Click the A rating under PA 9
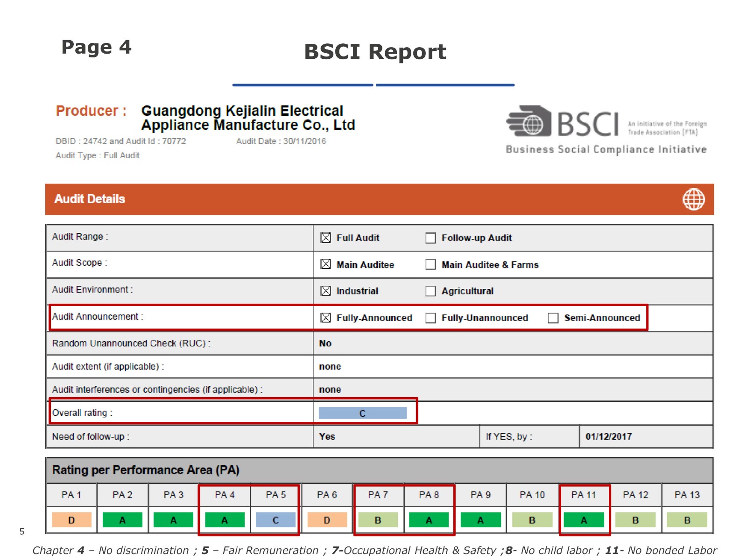747x560 pixels. click(480, 520)
